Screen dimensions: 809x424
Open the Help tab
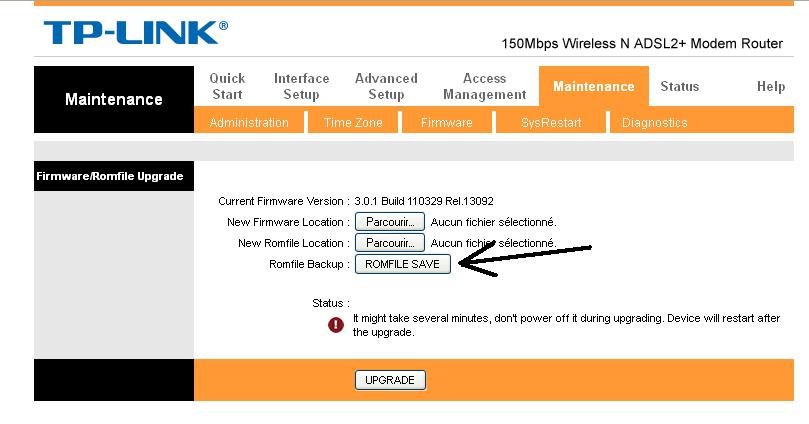771,86
